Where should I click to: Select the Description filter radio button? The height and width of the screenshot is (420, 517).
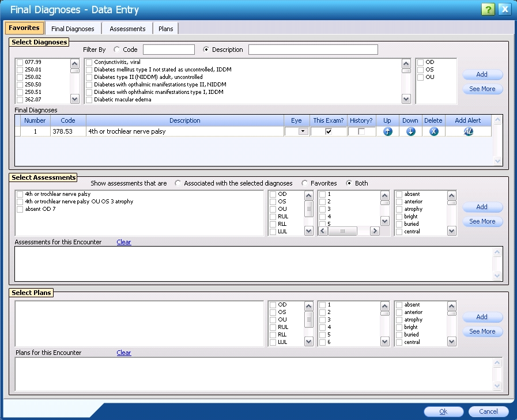[x=206, y=50]
